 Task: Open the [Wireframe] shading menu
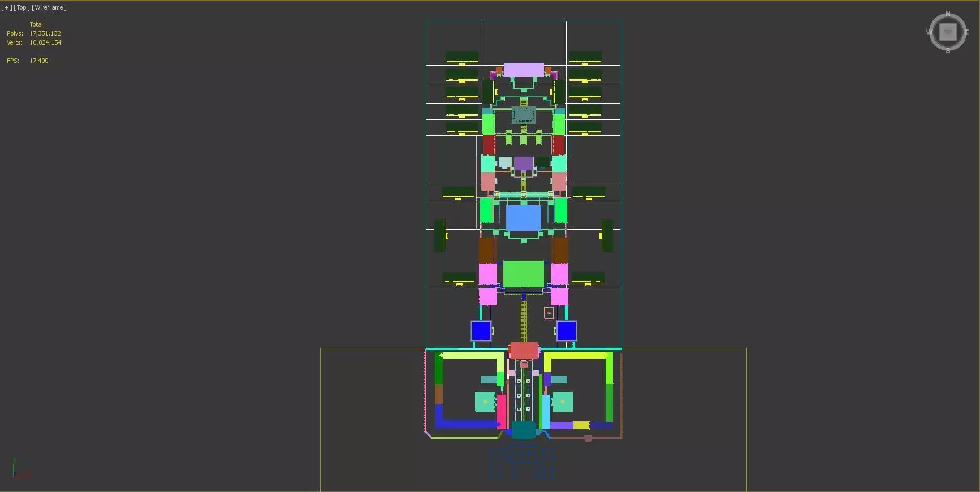tap(49, 7)
